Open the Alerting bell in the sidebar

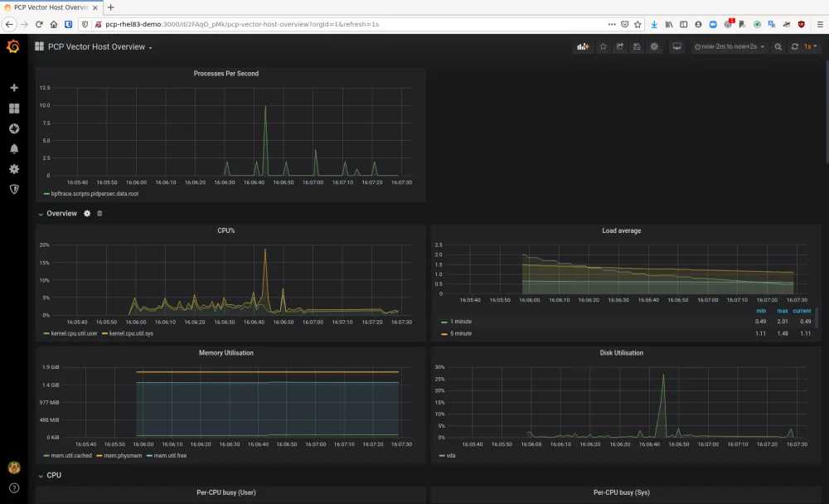[13, 149]
